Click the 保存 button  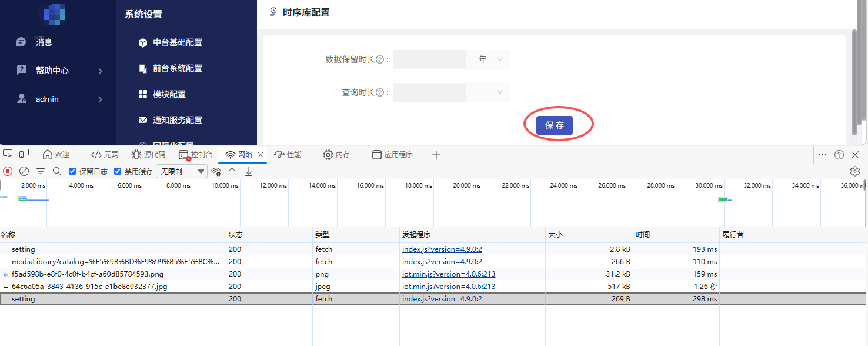pyautogui.click(x=554, y=125)
